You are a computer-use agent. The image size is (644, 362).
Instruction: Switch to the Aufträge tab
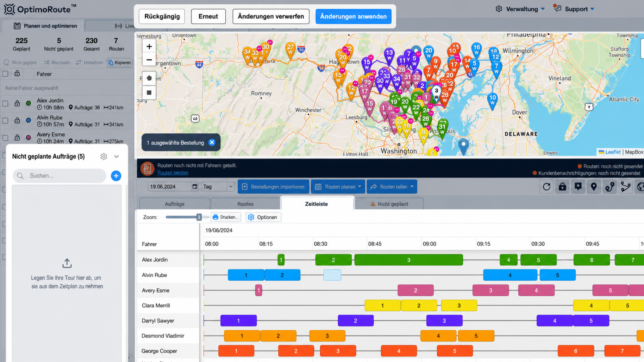[x=174, y=204]
